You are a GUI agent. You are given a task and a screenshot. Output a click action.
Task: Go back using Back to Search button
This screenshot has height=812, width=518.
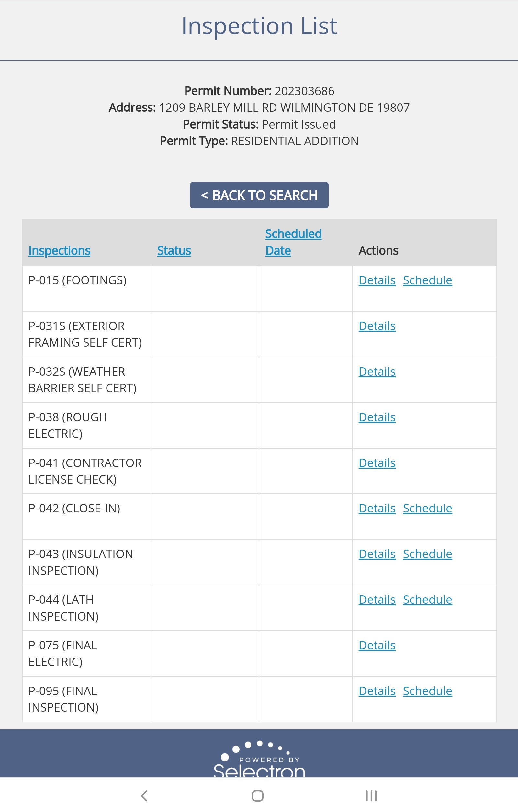click(x=259, y=195)
